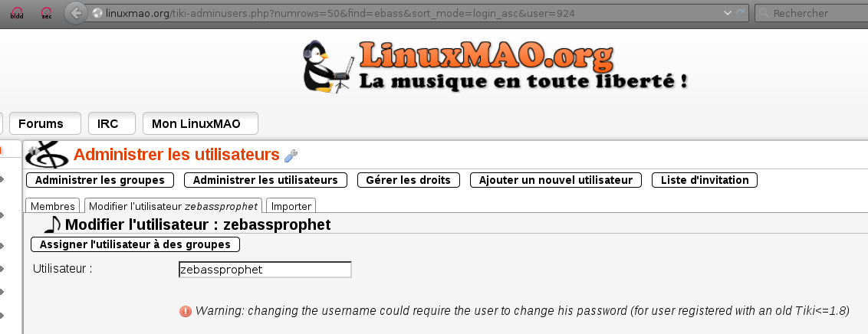The width and height of the screenshot is (868, 334).
Task: Go back with the browser back arrow
Action: [76, 13]
